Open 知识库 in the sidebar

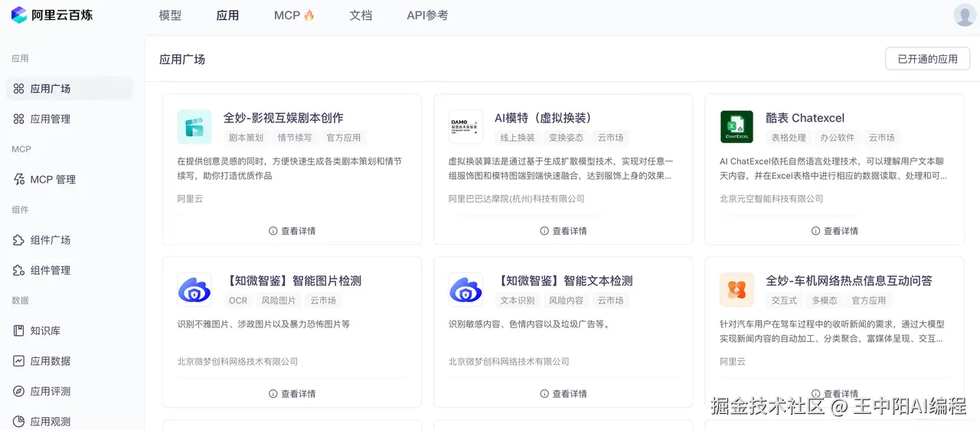[x=70, y=331]
